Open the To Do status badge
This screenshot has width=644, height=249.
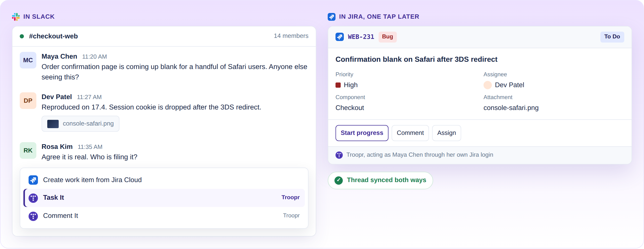612,37
